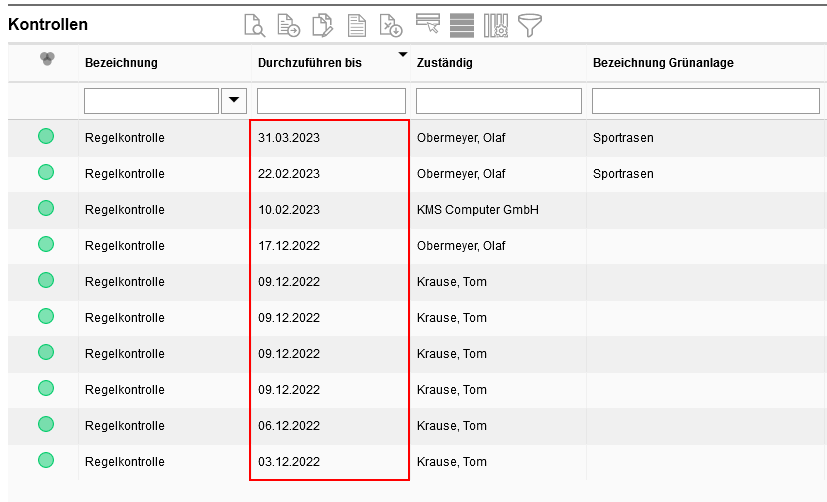The height and width of the screenshot is (502, 827).
Task: Focus the Bezeichnung Grünanlage filter field
Action: click(705, 100)
